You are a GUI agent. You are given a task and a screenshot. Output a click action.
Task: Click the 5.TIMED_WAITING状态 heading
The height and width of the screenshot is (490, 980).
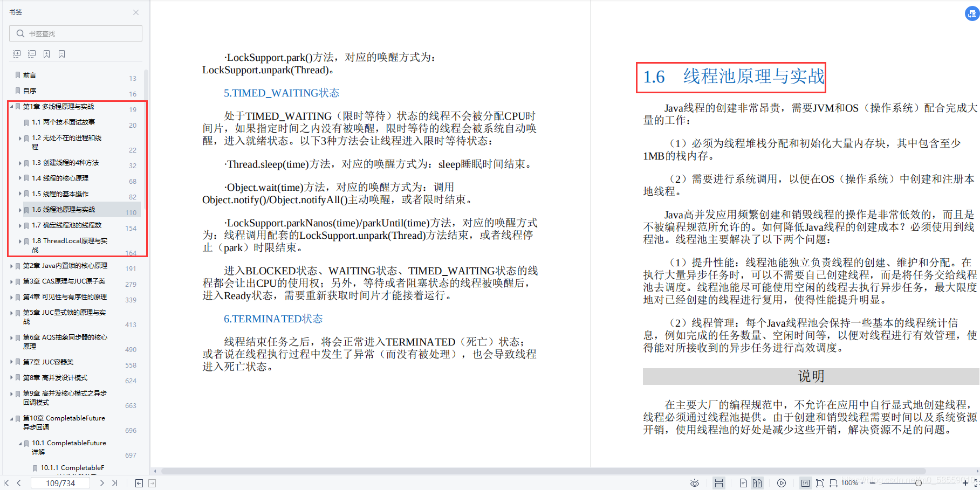point(282,93)
